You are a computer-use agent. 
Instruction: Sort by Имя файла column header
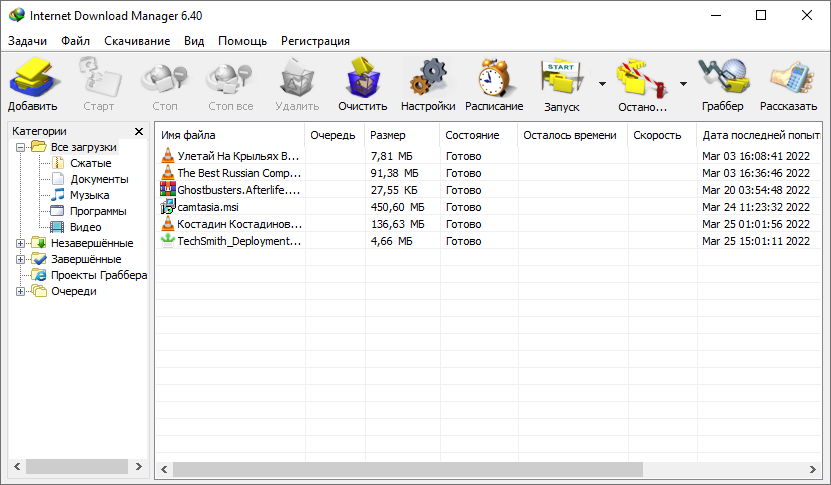coord(230,135)
